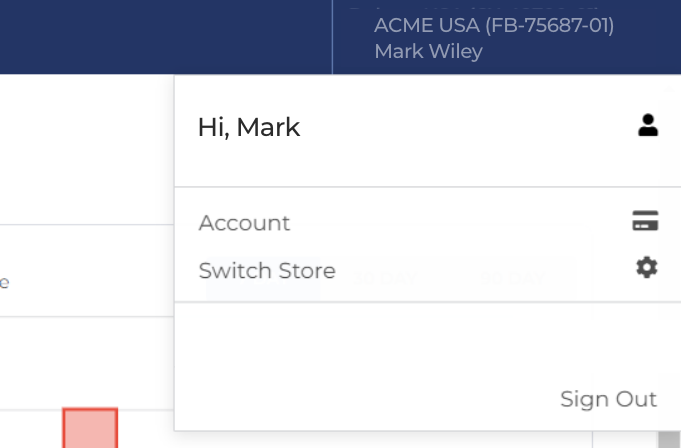This screenshot has height=448, width=688.
Task: Click the Hi, Mark greeting text
Action: coord(249,127)
